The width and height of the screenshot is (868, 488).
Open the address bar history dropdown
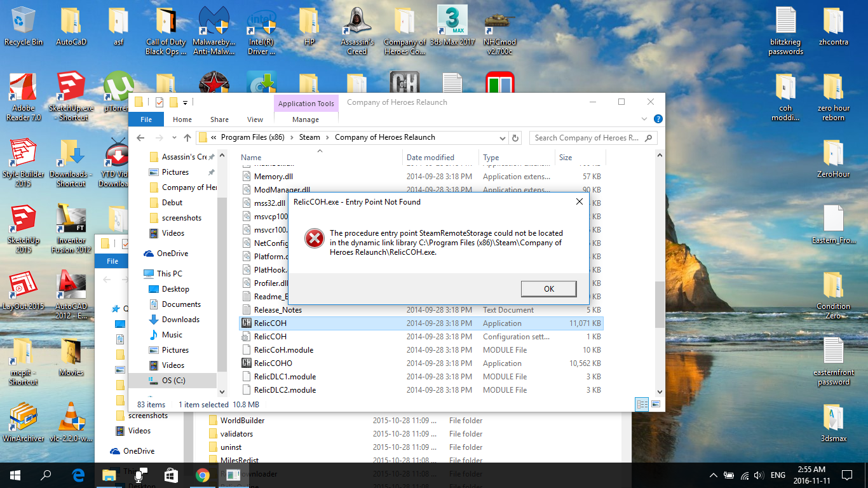(502, 137)
